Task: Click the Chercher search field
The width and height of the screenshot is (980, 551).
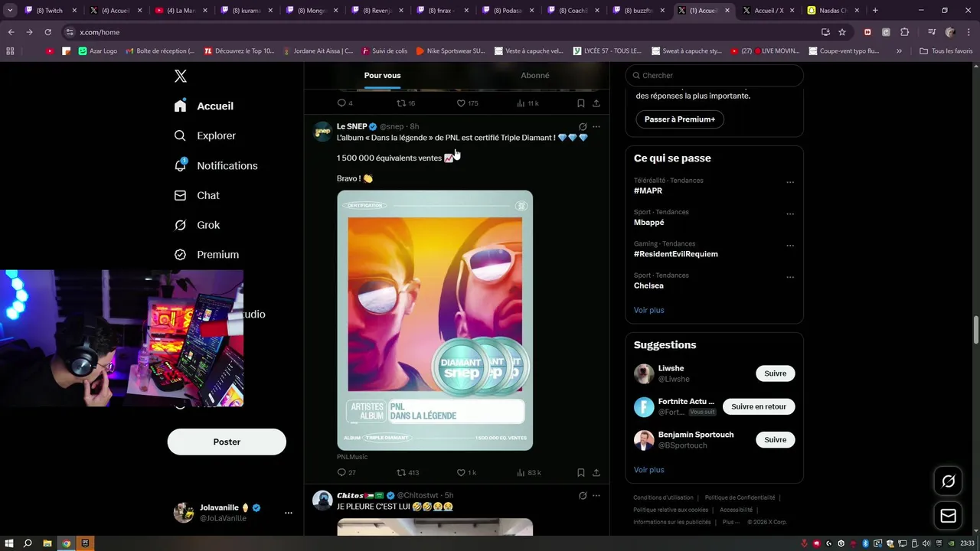Action: click(714, 75)
